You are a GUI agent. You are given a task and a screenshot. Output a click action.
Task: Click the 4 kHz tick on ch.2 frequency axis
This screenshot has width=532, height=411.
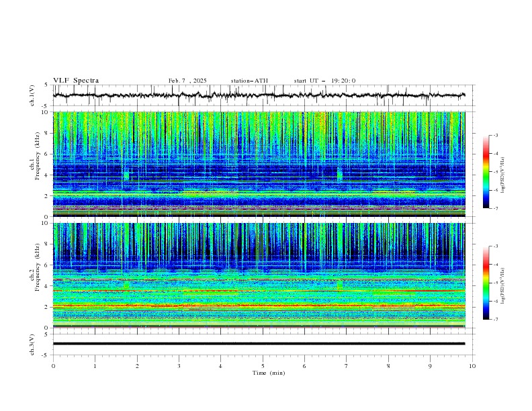coord(48,286)
